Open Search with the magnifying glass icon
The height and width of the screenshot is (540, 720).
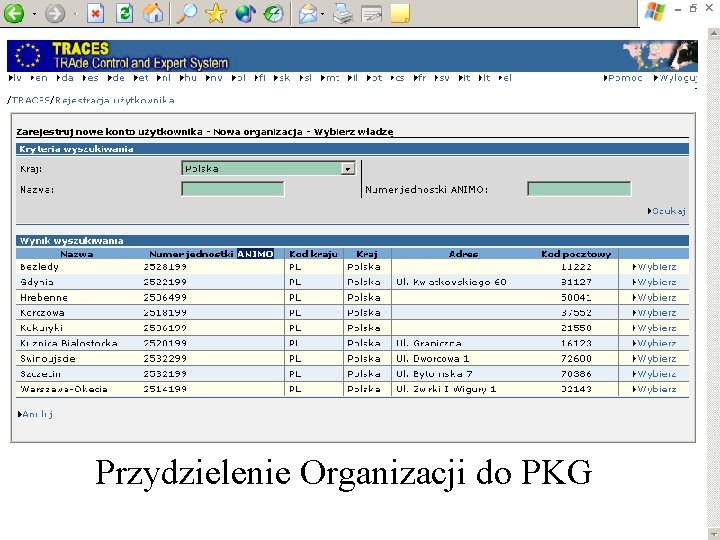[186, 13]
